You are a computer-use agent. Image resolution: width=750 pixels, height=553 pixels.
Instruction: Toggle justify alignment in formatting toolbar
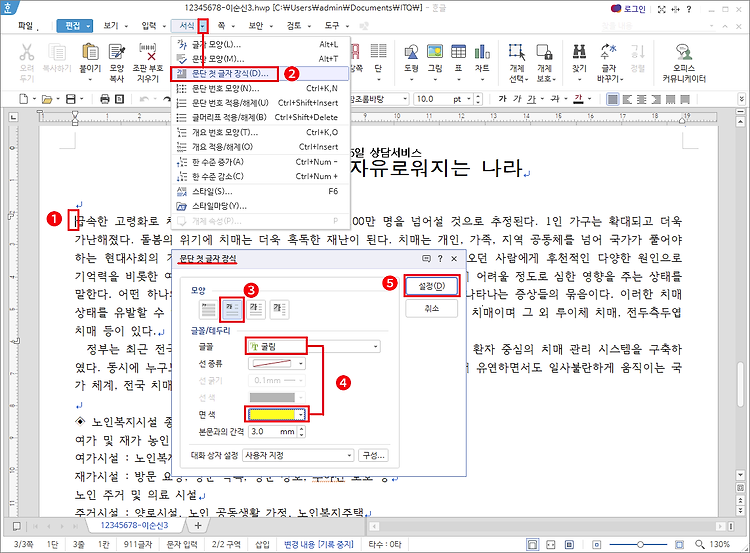[x=612, y=99]
